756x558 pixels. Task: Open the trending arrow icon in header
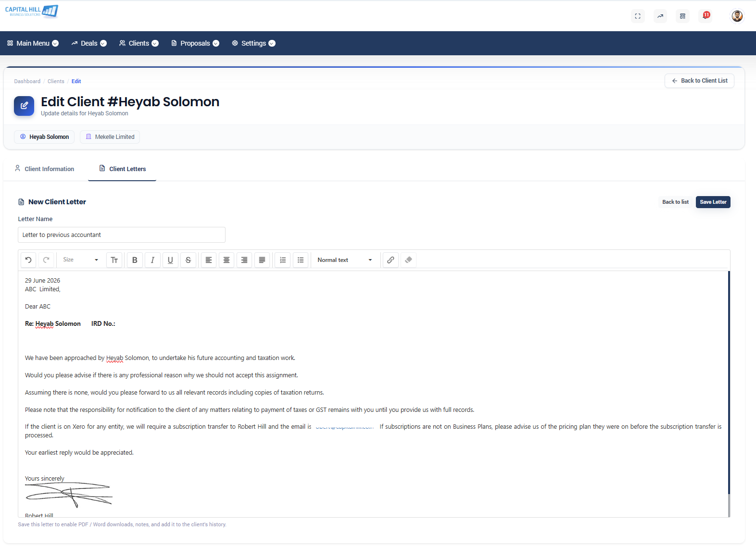pos(660,16)
